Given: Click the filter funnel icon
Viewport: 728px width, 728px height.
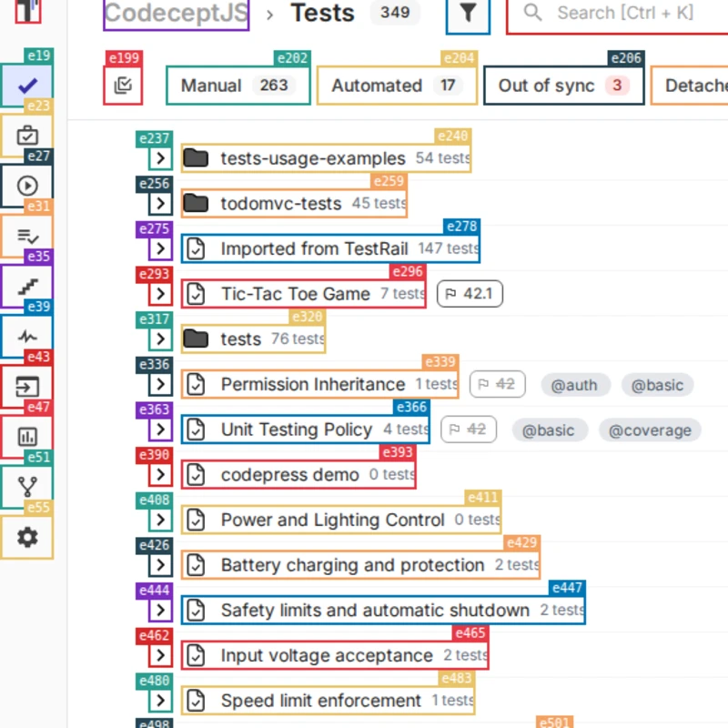Looking at the screenshot, I should click(468, 13).
